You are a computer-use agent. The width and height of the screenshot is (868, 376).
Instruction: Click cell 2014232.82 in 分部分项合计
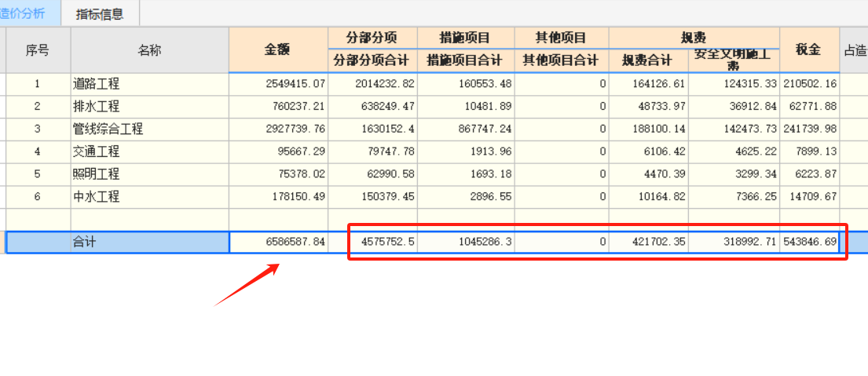pos(372,84)
